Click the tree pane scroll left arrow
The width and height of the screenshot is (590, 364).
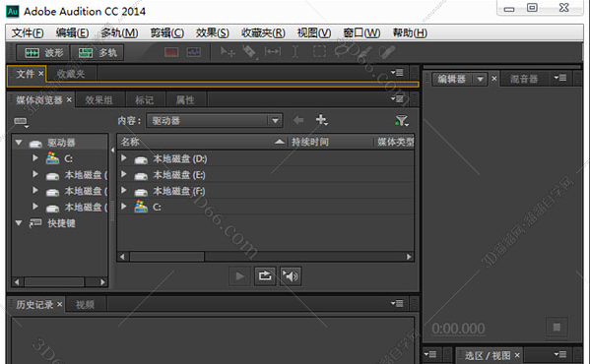point(17,281)
